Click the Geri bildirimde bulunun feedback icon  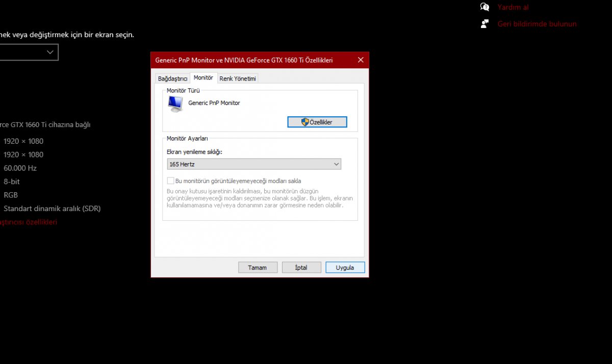click(484, 24)
